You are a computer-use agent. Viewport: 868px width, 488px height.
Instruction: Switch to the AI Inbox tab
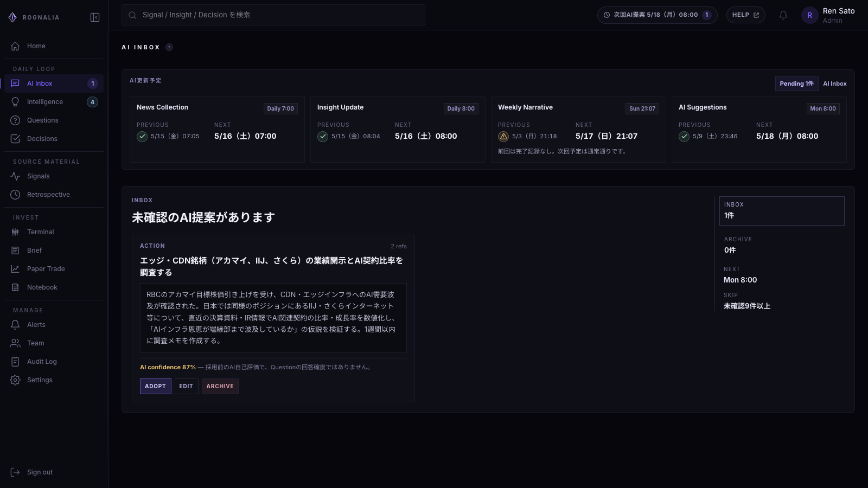pos(834,84)
